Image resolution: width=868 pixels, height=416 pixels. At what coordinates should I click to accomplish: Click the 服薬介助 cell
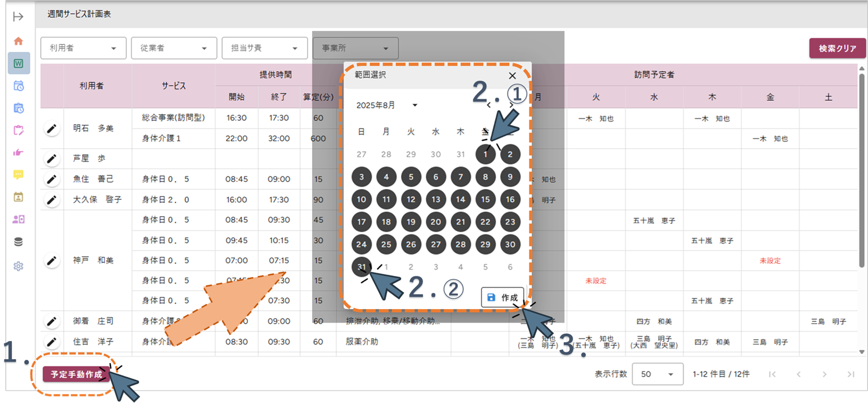394,342
